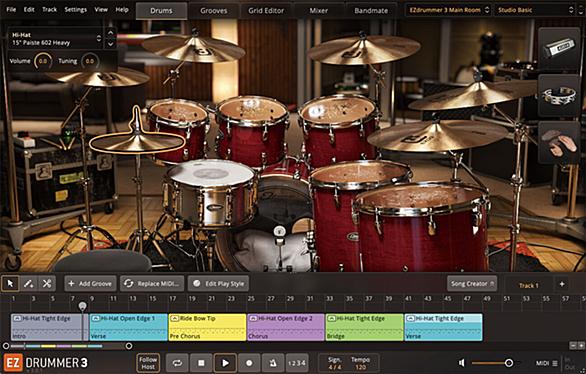Start playback with the Play button
This screenshot has height=374, width=586.
tap(225, 363)
